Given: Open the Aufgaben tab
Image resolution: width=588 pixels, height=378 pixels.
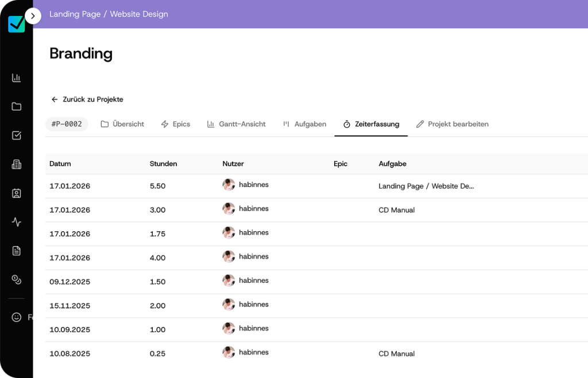Looking at the screenshot, I should pos(304,124).
